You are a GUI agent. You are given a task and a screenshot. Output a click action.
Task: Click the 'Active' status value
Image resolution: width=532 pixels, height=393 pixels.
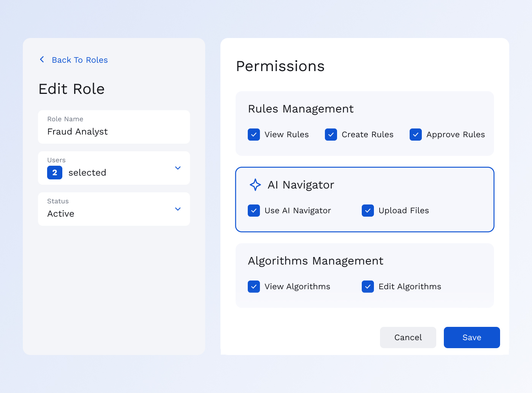(61, 214)
